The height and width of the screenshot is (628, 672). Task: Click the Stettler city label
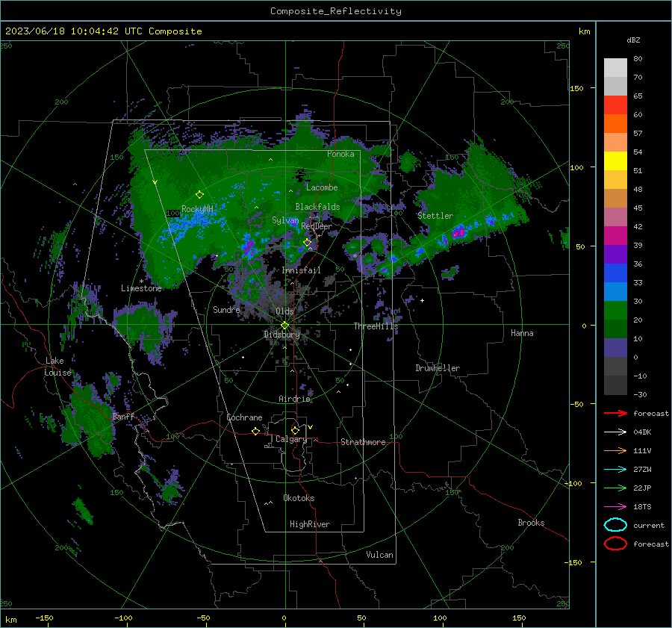pyautogui.click(x=435, y=216)
